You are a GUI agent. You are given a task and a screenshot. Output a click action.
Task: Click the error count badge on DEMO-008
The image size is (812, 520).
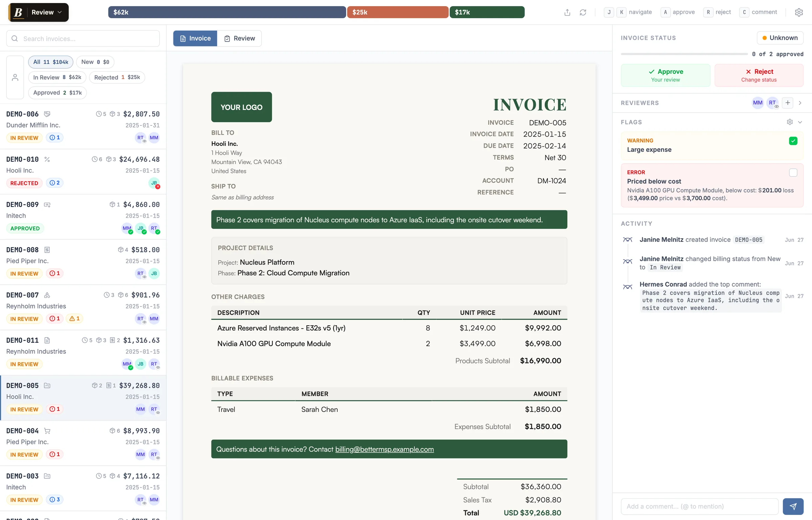(x=54, y=273)
